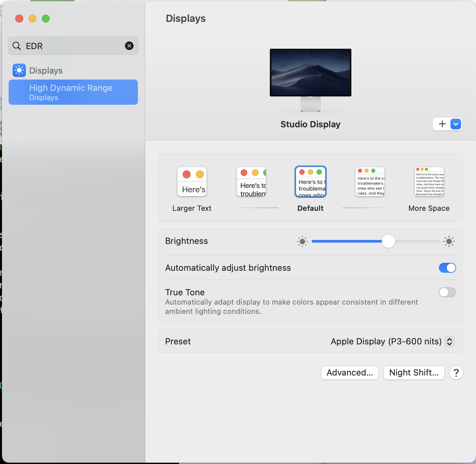Close the window with the red button
Image resolution: width=476 pixels, height=464 pixels.
(x=19, y=19)
